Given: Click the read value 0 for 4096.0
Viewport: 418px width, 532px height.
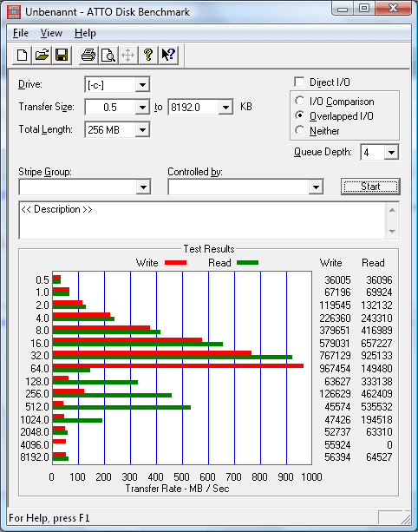Looking at the screenshot, I should 389,445.
